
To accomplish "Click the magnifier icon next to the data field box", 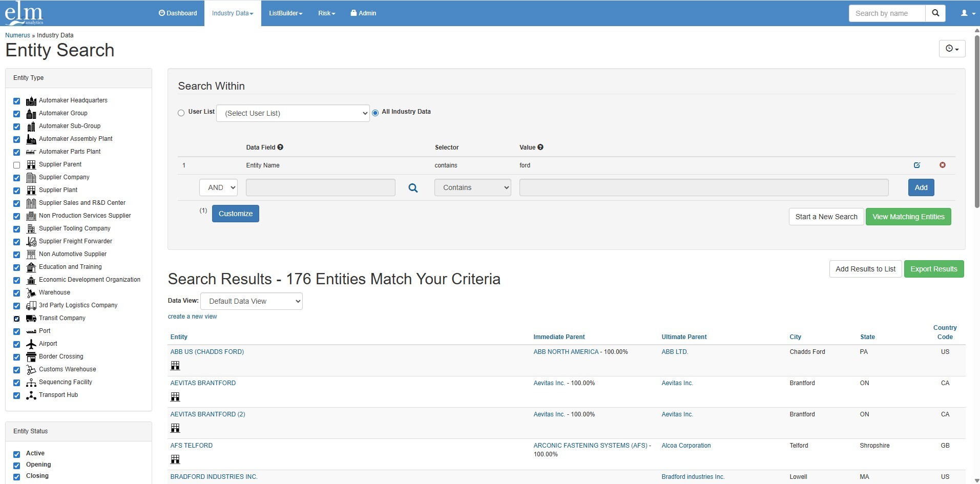I will [413, 188].
